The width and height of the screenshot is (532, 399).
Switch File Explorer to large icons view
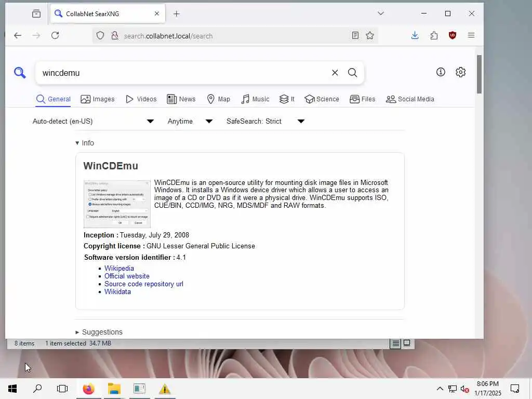tap(406, 343)
